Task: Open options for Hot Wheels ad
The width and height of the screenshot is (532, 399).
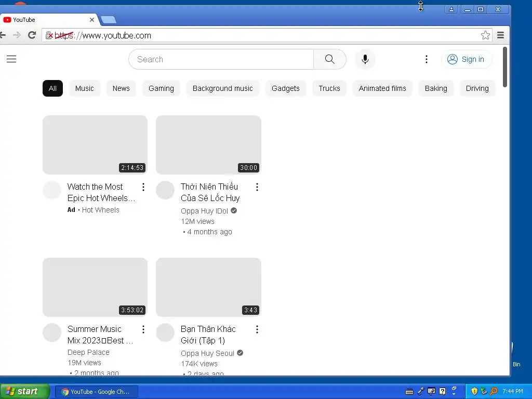Action: (x=143, y=187)
